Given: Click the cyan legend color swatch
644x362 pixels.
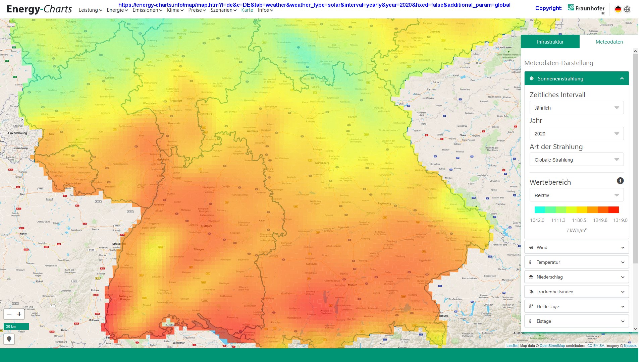Looking at the screenshot, I should click(x=540, y=210).
